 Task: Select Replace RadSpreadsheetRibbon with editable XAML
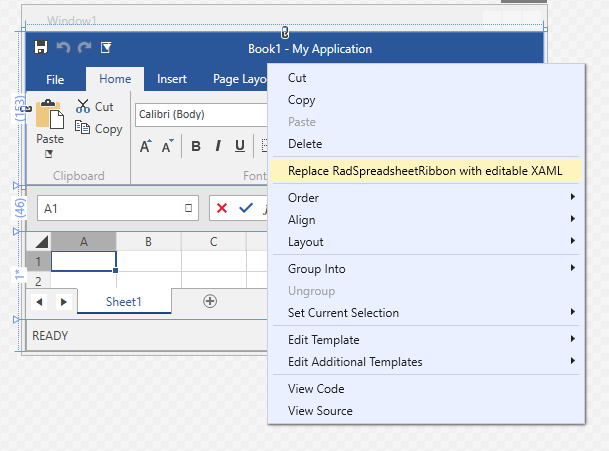point(426,171)
